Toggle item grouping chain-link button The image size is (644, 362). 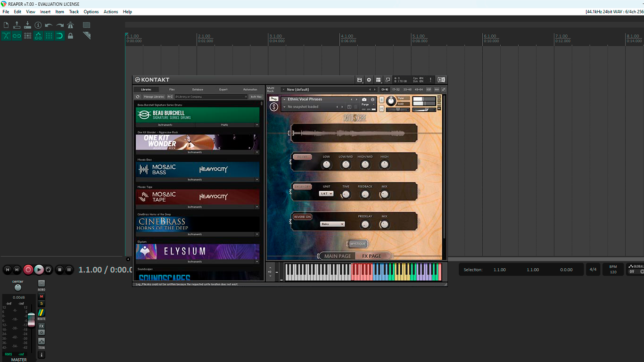coord(17,36)
